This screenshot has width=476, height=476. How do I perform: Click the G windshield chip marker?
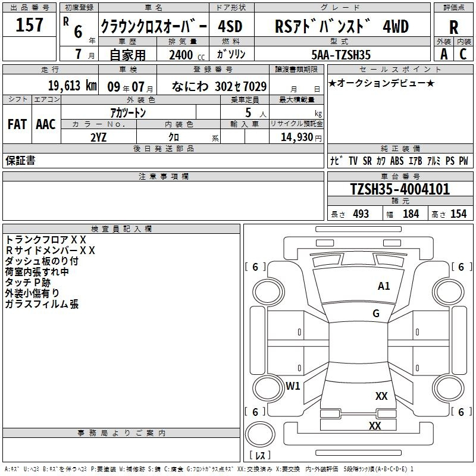click(x=375, y=314)
